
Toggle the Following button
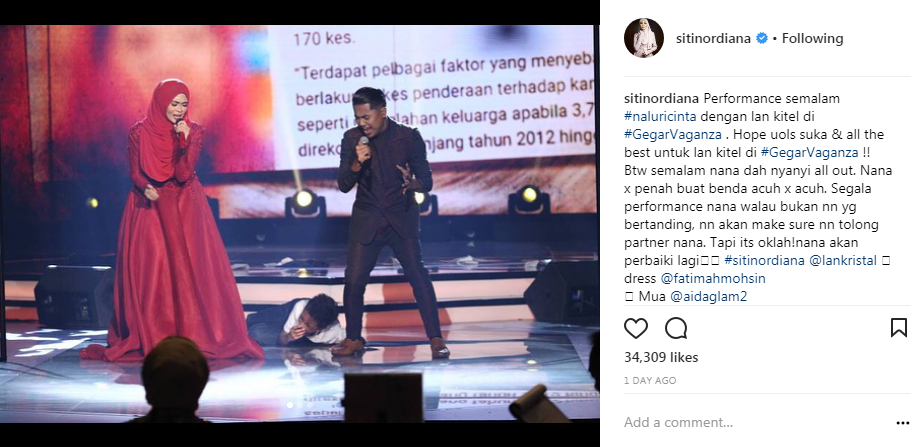point(813,39)
